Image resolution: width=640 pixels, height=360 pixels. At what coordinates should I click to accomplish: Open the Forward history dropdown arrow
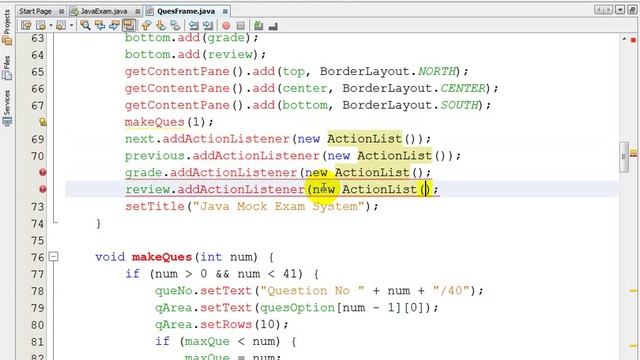tap(71, 26)
